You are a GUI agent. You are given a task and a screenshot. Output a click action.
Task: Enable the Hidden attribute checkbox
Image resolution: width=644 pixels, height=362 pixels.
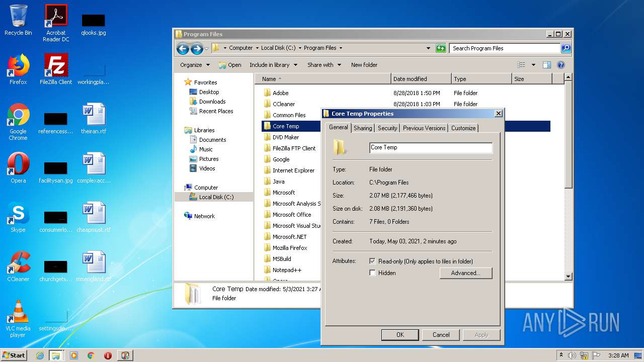[x=372, y=273]
